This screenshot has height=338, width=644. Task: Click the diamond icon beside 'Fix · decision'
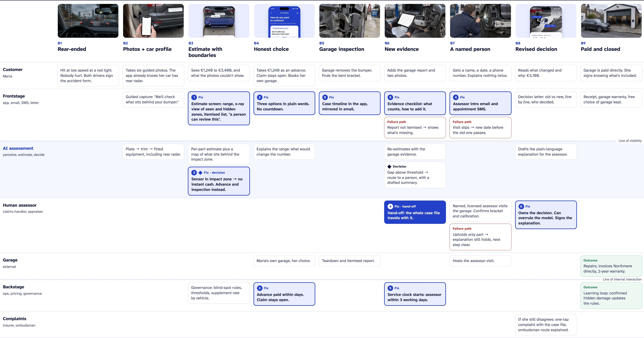coord(200,172)
